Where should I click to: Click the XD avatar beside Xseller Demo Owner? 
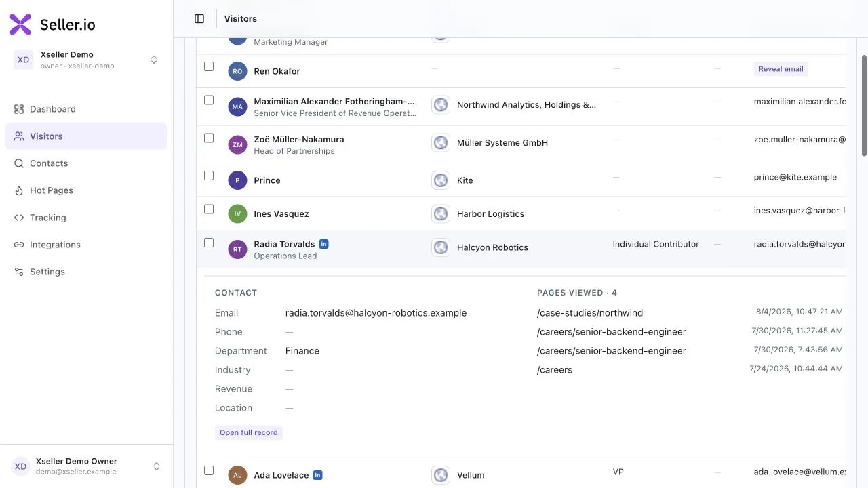click(x=20, y=466)
